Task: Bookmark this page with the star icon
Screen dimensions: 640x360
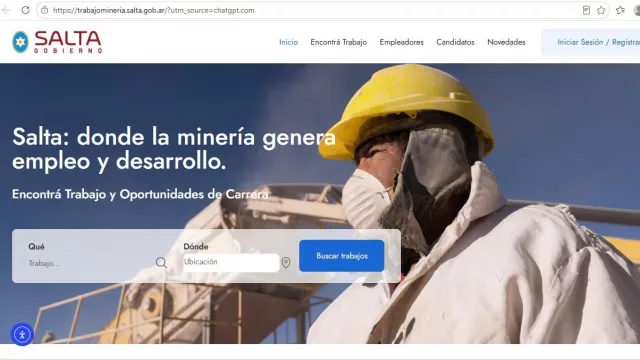Action: (x=601, y=10)
